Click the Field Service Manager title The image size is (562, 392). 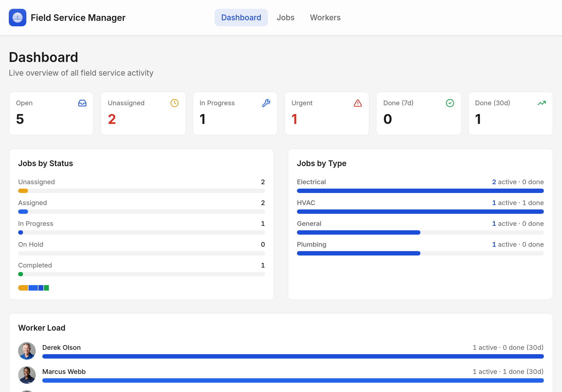click(78, 18)
